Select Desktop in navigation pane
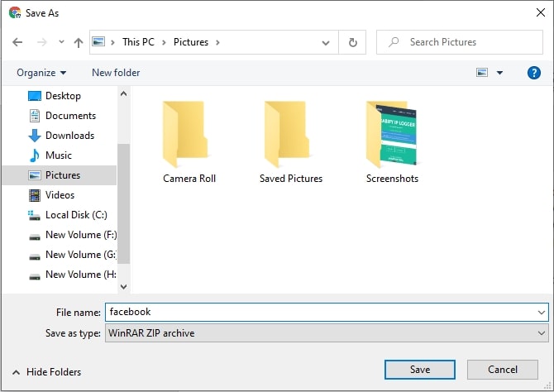 tap(63, 96)
